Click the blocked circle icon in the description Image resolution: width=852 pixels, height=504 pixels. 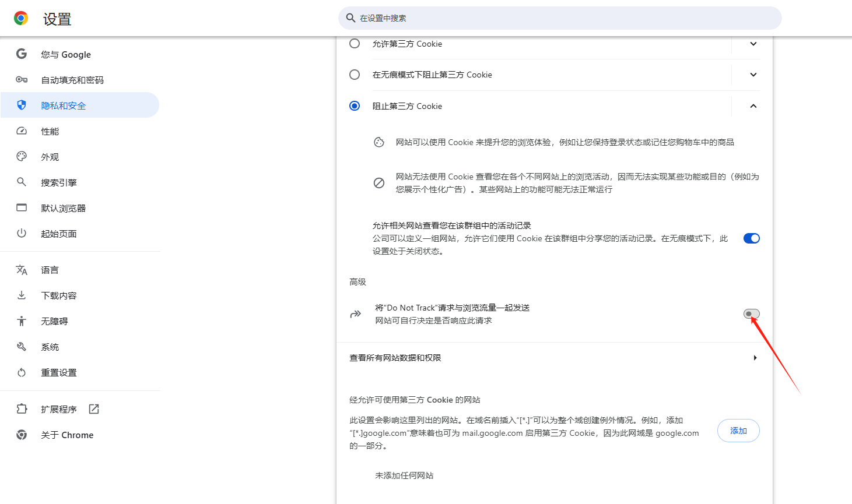(x=379, y=183)
